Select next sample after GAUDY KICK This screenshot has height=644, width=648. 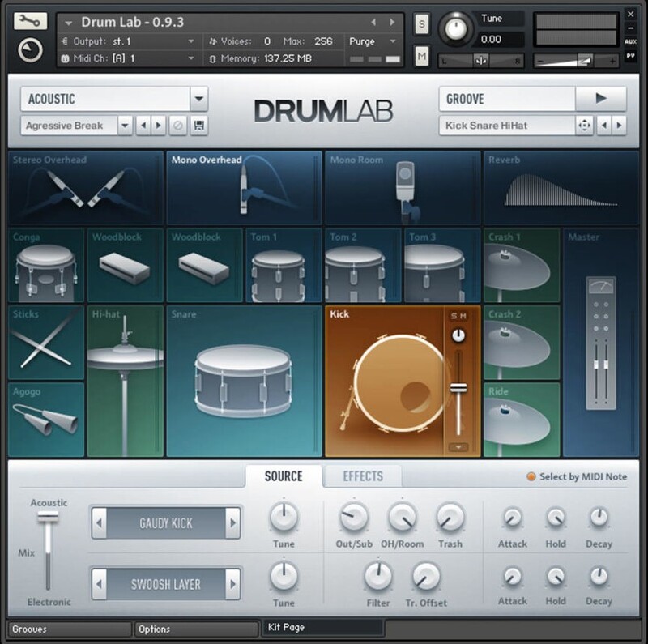[x=232, y=523]
